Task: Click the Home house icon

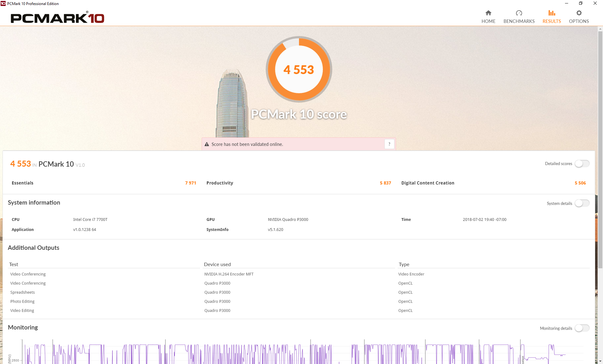Action: 488,13
